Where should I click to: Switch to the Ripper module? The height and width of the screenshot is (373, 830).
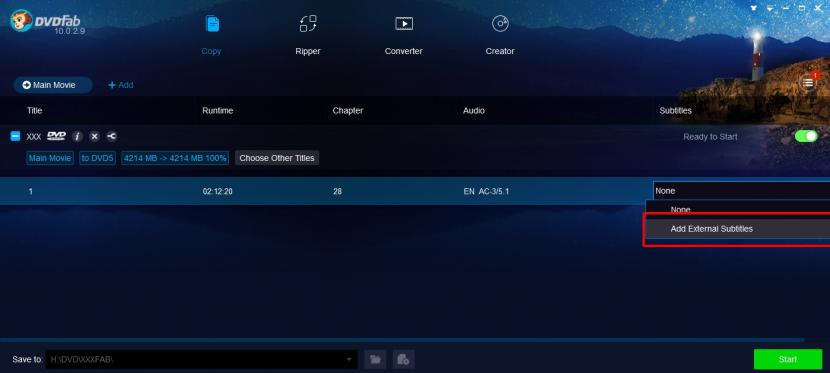(308, 24)
